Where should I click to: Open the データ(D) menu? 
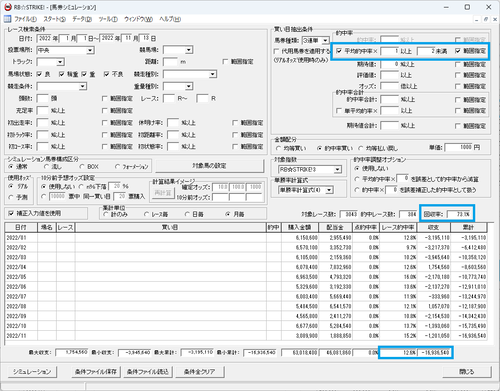[82, 19]
